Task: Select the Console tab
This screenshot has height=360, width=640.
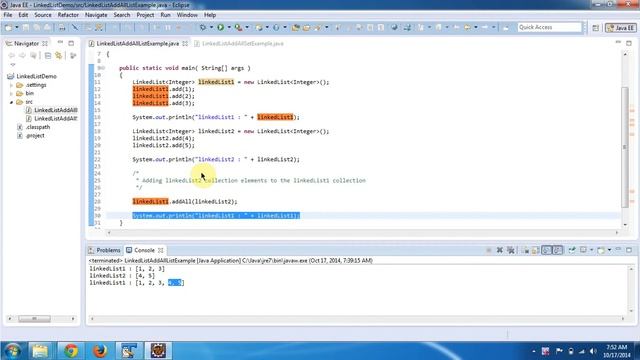Action: coord(144,250)
